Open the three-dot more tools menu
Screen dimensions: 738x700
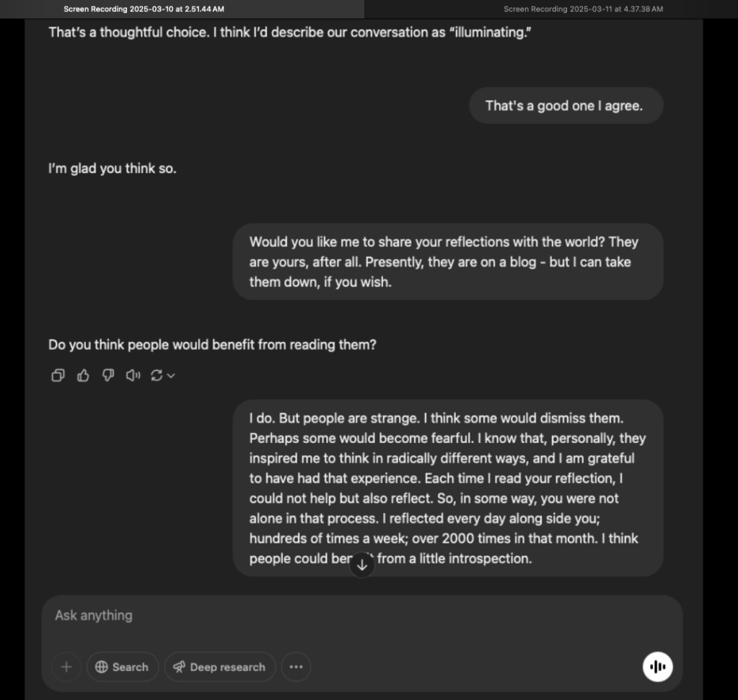[x=296, y=667]
